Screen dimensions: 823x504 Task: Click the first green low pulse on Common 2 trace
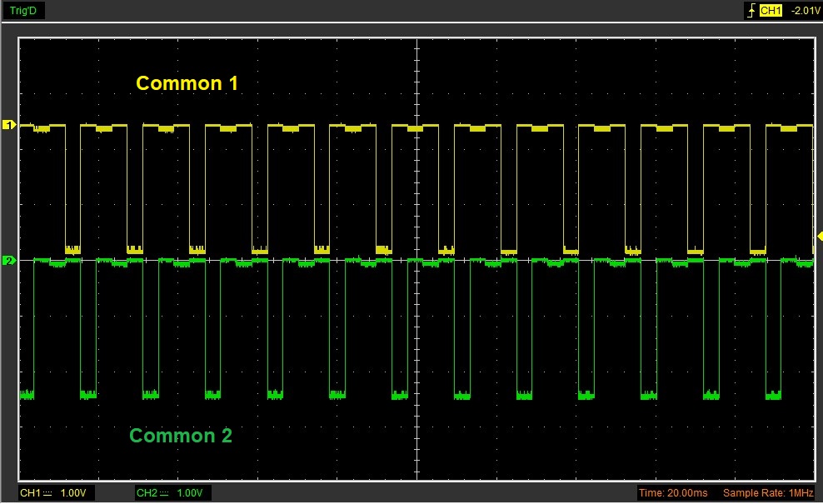point(26,394)
